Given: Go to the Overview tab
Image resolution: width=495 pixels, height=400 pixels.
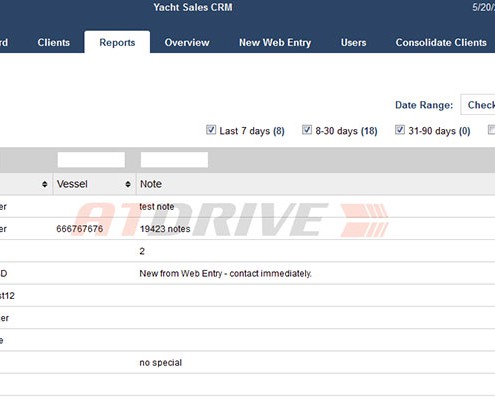Looking at the screenshot, I should pyautogui.click(x=187, y=43).
